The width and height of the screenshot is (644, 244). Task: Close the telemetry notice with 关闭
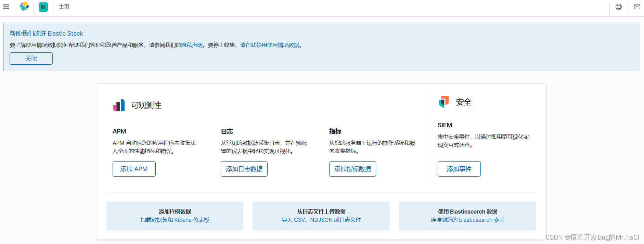coord(31,59)
